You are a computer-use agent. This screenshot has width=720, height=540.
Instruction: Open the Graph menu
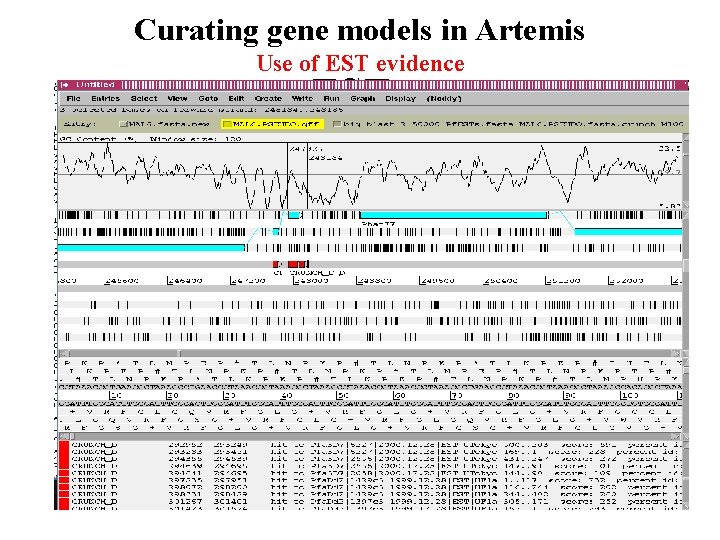362,98
